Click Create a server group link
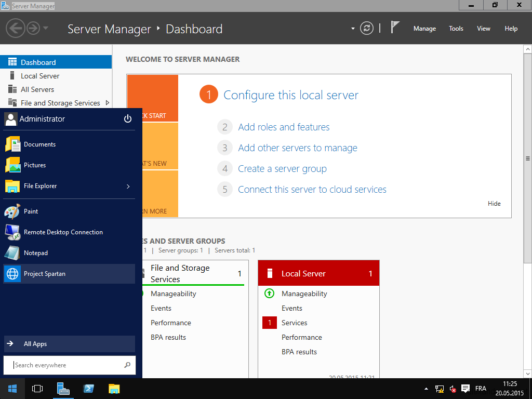 [x=282, y=169]
